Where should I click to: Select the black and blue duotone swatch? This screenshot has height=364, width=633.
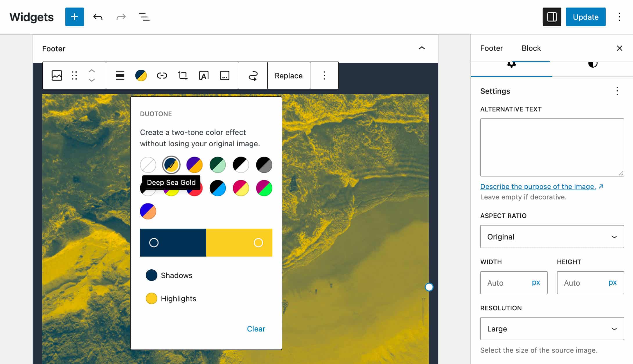click(218, 188)
